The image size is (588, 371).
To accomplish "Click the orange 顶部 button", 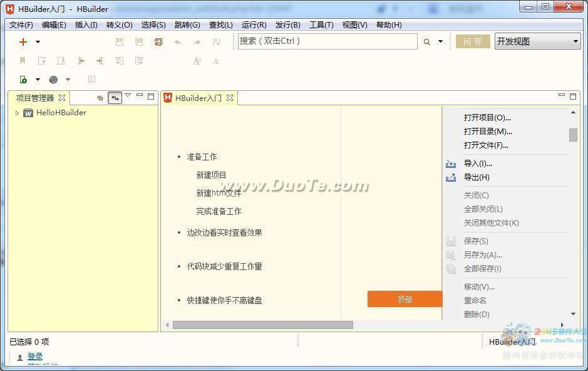I will tap(405, 299).
